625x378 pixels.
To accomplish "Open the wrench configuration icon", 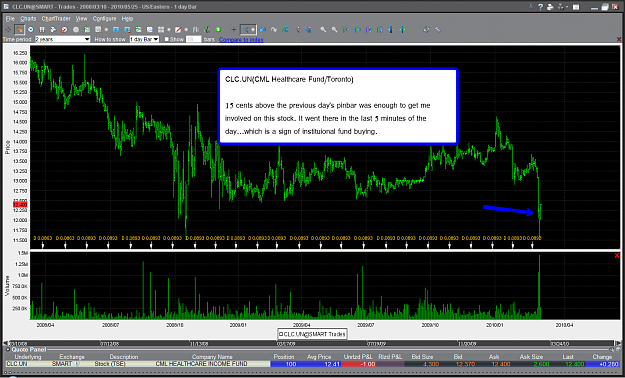I will point(438,30).
